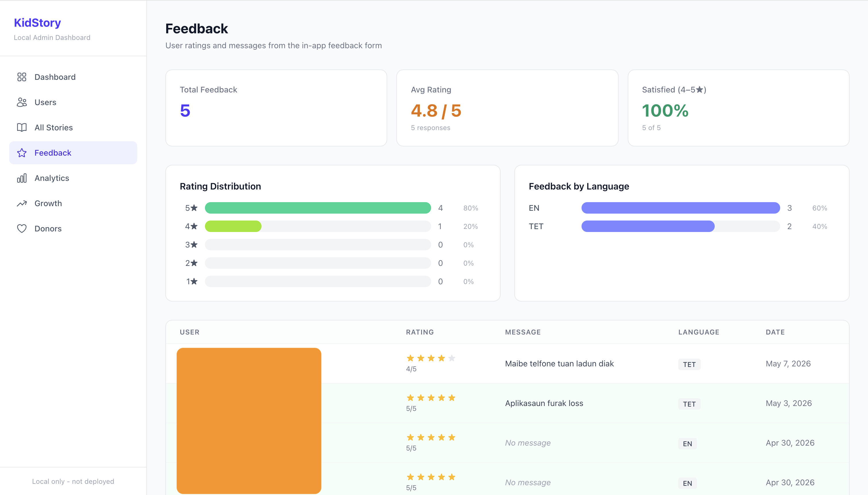Click 'Local only - not deployed' footer text
868x495 pixels.
73,482
